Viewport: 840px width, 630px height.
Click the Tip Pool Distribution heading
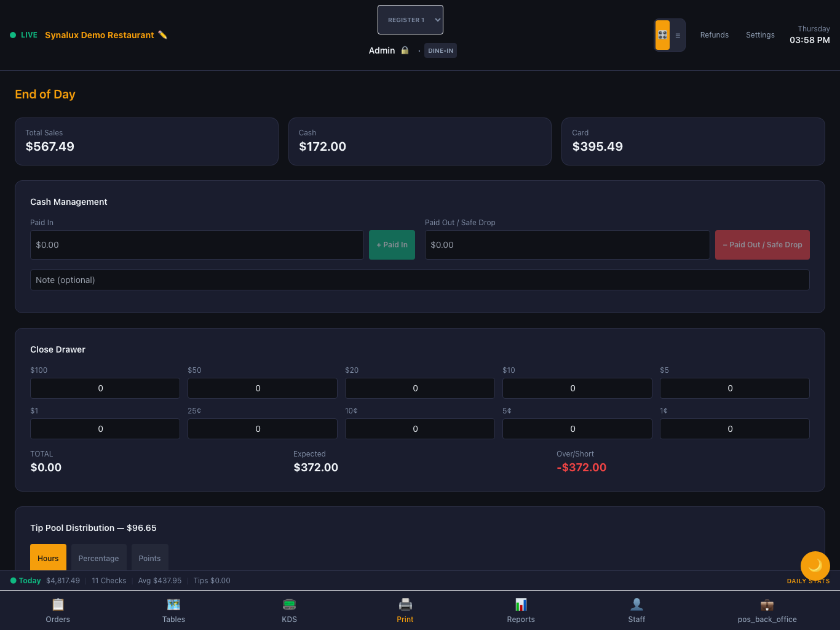pyautogui.click(x=93, y=528)
